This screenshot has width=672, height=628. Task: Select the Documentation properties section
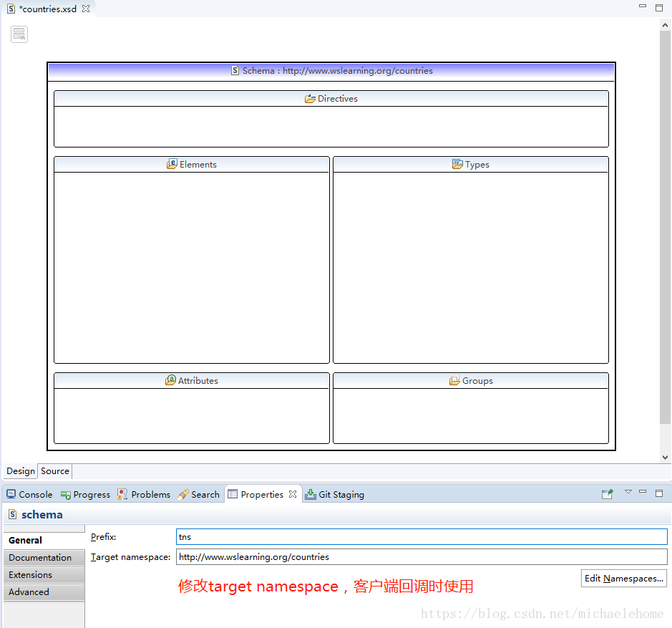point(44,558)
